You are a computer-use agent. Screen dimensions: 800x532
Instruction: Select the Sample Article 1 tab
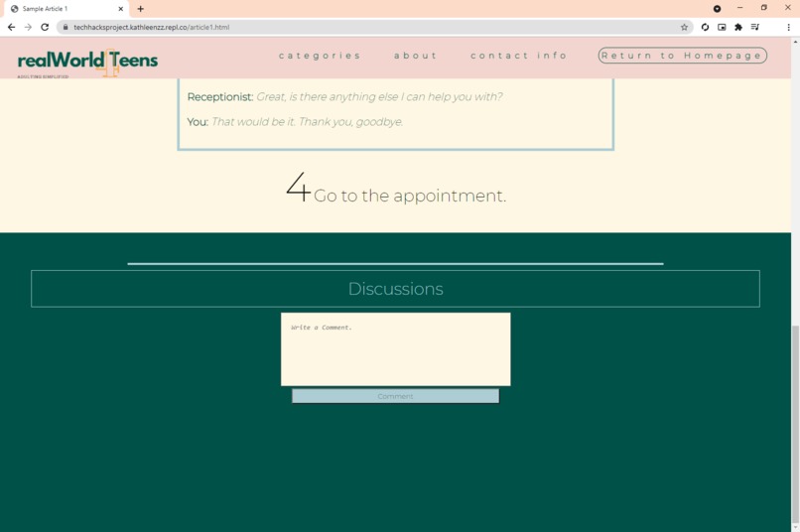click(67, 9)
